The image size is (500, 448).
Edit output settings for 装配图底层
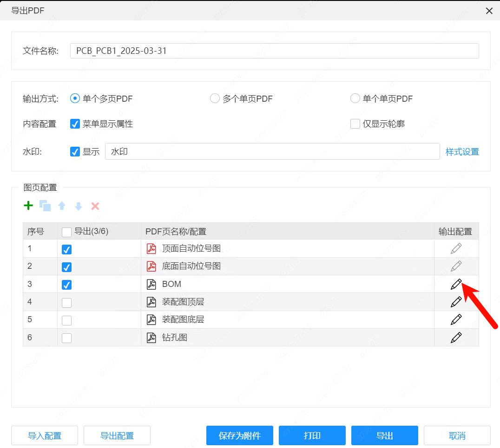pos(456,319)
